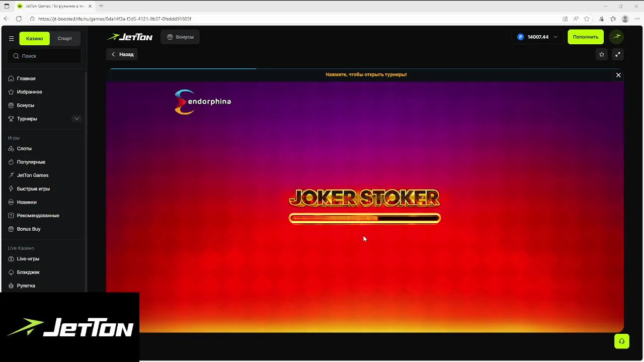Viewport: 644px width, 362px height.
Task: Open the Бонусы header button
Action: point(180,37)
